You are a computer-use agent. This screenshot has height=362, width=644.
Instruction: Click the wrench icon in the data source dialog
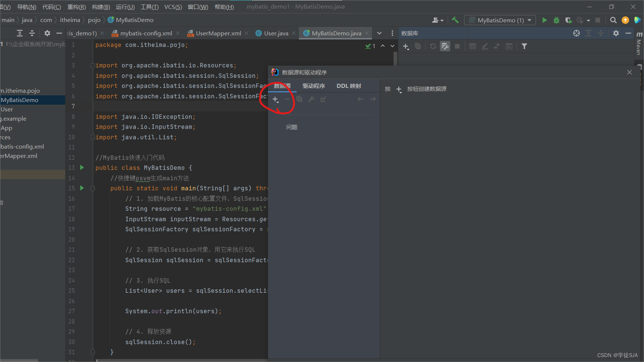[x=311, y=99]
